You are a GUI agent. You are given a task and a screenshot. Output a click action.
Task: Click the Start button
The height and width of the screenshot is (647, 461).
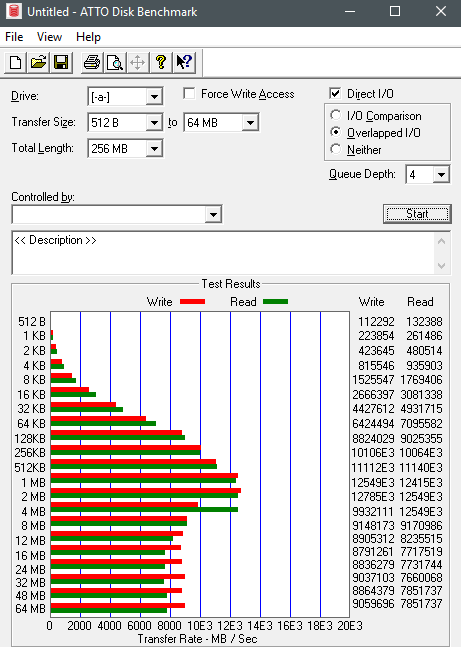[417, 214]
